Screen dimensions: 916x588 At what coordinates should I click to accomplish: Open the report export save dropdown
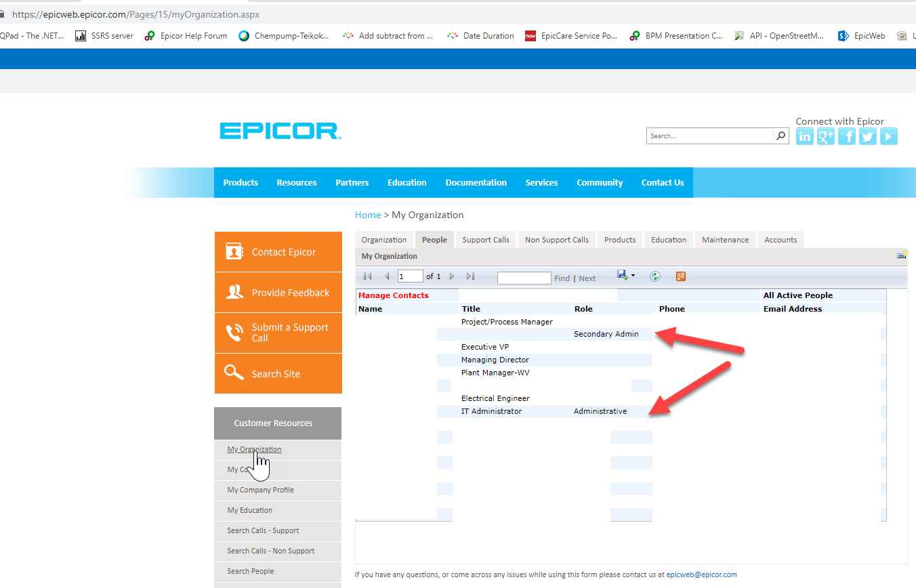point(626,275)
